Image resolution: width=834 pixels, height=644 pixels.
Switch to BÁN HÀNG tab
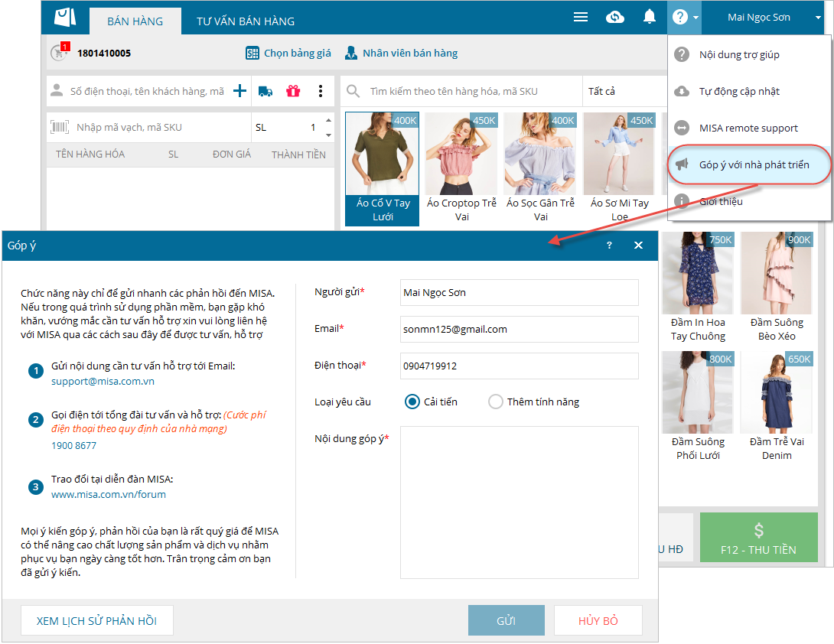click(x=135, y=21)
